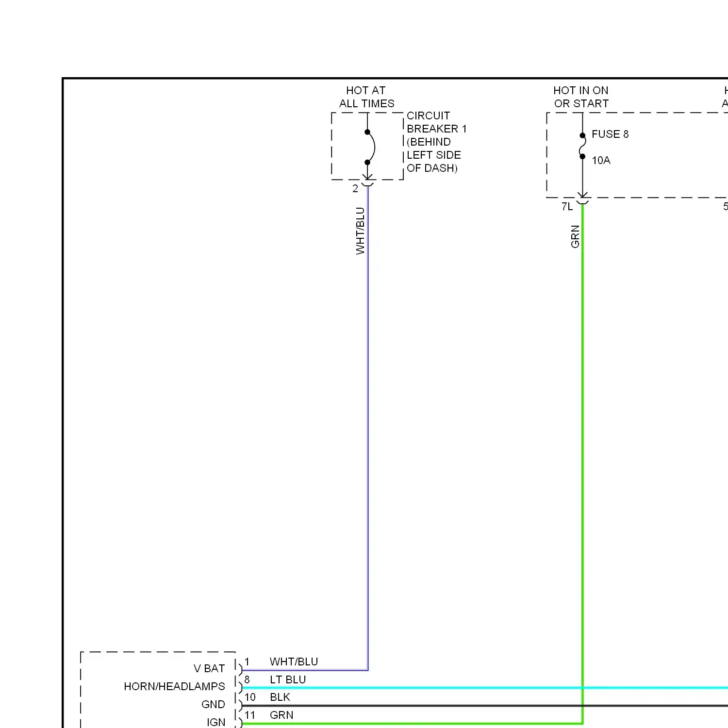This screenshot has height=728, width=728.
Task: Click the GRN label at pin 11
Action: 281,715
